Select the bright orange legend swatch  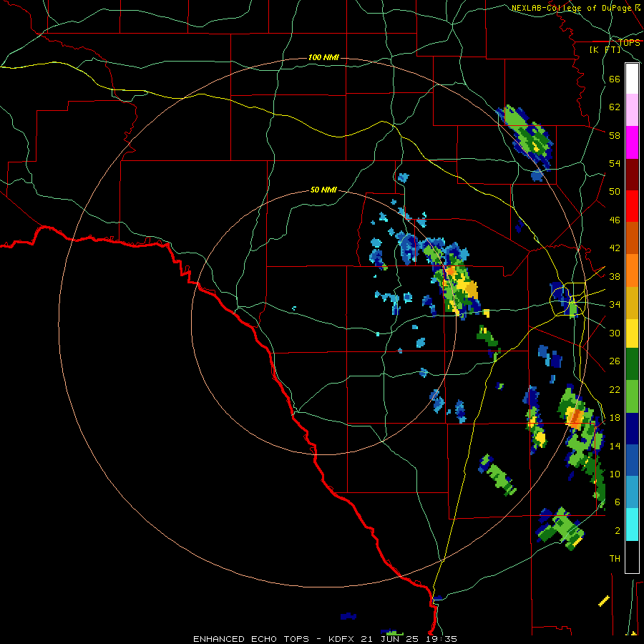pos(632,270)
